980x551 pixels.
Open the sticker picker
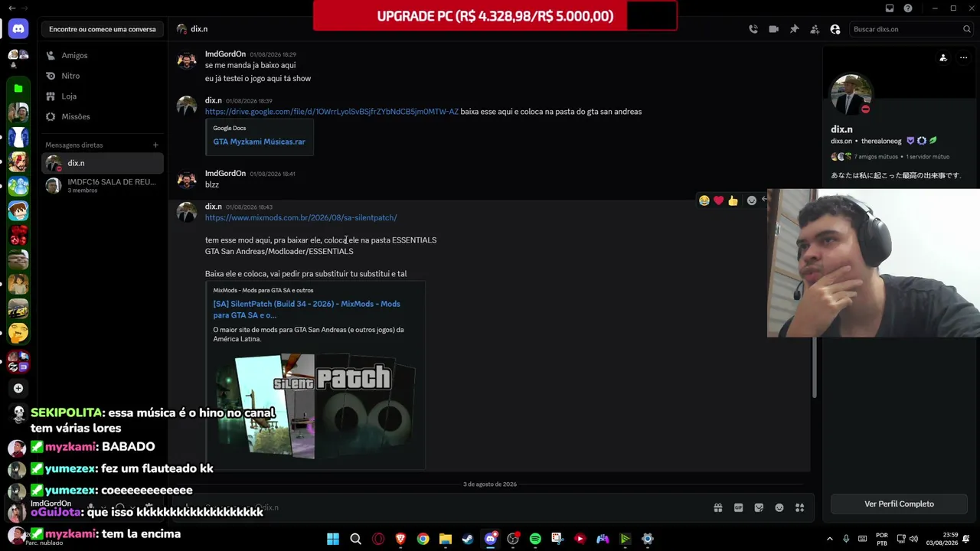pos(759,507)
